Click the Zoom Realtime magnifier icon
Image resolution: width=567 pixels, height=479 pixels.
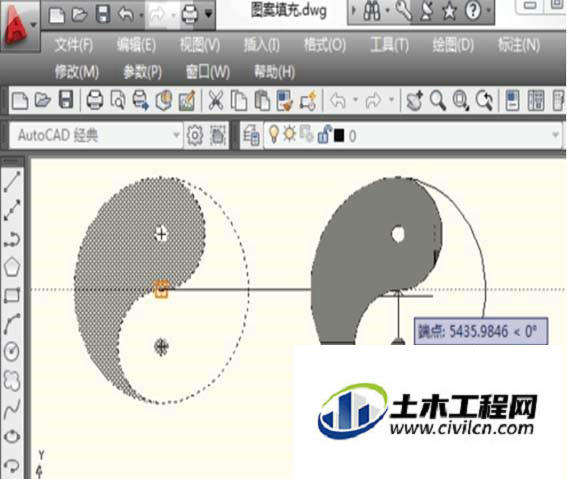coord(437,100)
